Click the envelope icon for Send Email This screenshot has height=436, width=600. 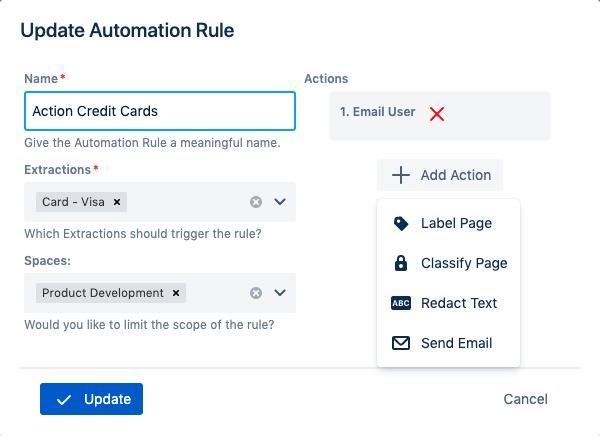[x=401, y=343]
